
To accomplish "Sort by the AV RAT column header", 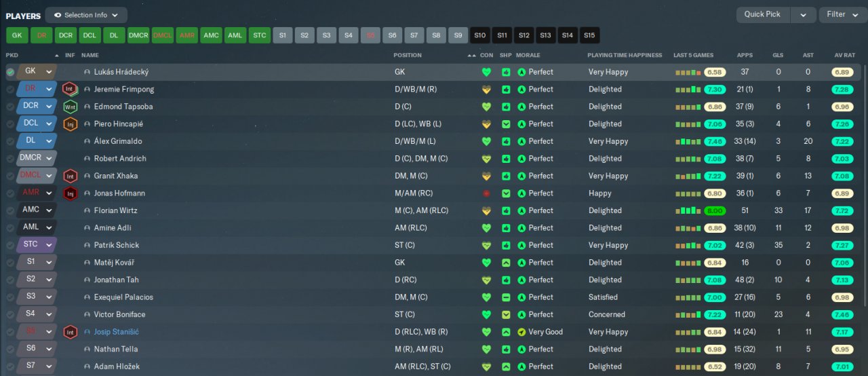I will (845, 55).
